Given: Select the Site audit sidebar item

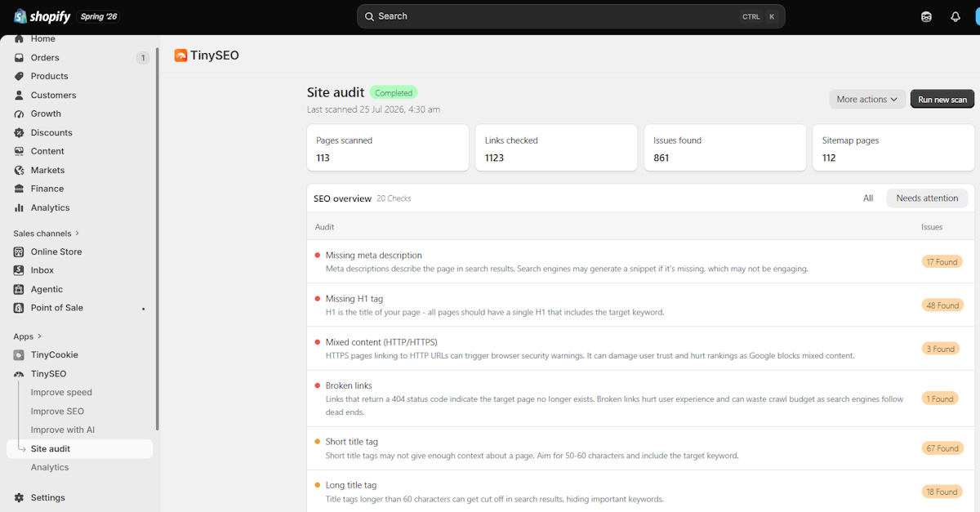Looking at the screenshot, I should point(79,449).
